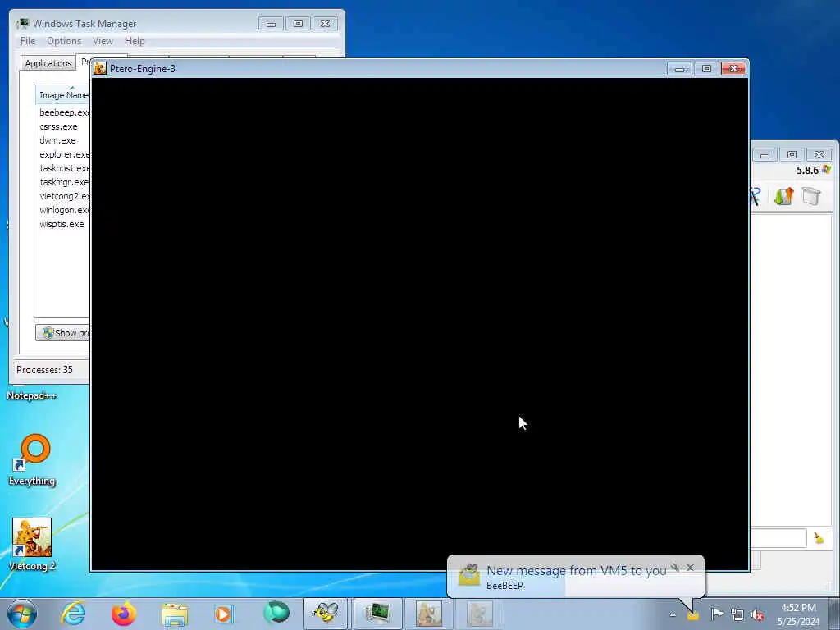Switch to the faded Ptero-Engine taskbar button
The height and width of the screenshot is (630, 840).
point(479,614)
